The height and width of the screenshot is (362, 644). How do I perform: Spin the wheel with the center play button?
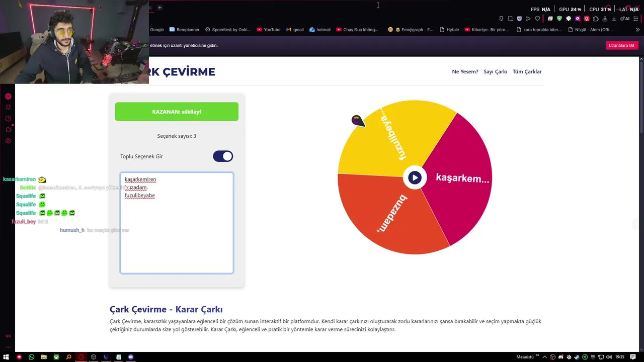pyautogui.click(x=415, y=177)
